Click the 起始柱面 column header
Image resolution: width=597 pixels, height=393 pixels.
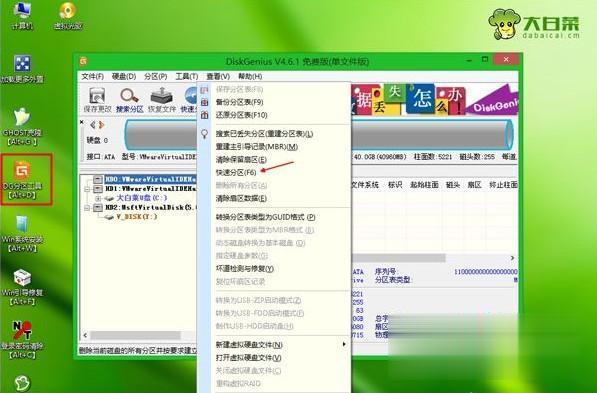(x=424, y=185)
